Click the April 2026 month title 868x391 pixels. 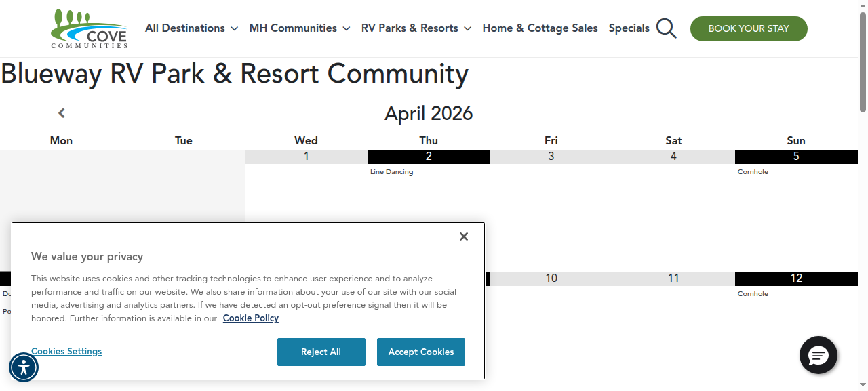[429, 113]
